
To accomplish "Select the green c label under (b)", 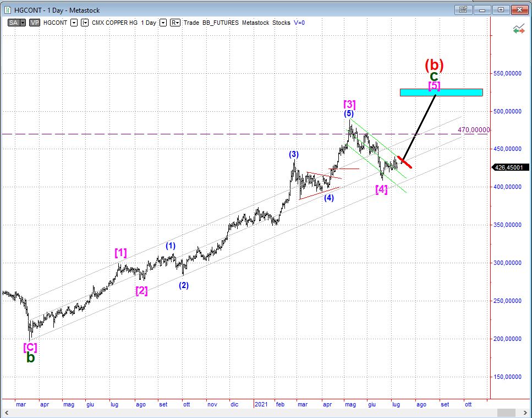I will pos(434,75).
